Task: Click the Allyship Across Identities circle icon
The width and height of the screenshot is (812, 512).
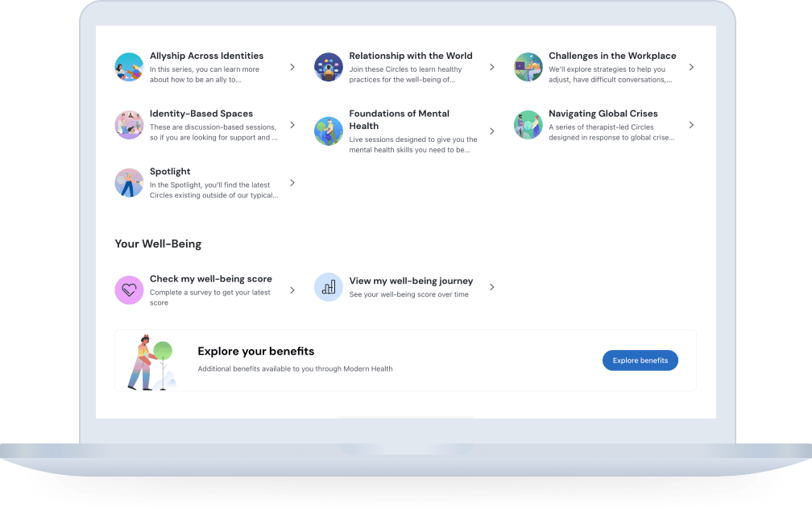Action: click(129, 67)
